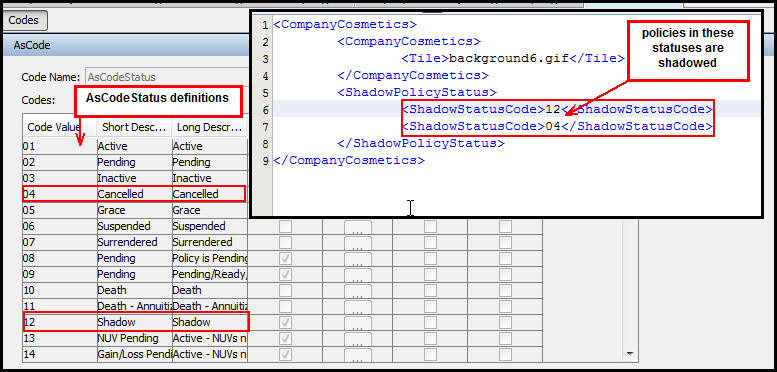Click the ShadowStatusCode 12 line in the XML
The height and width of the screenshot is (372, 777).
557,109
